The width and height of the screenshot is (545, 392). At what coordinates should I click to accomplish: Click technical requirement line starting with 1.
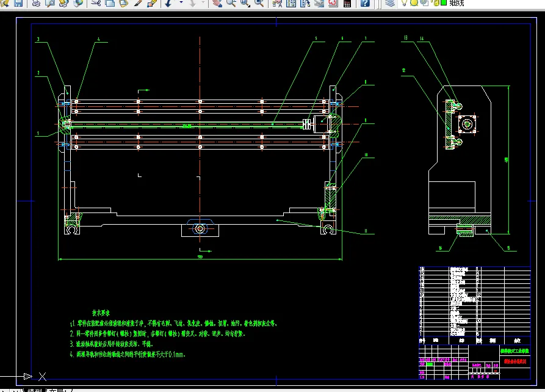tap(173, 324)
